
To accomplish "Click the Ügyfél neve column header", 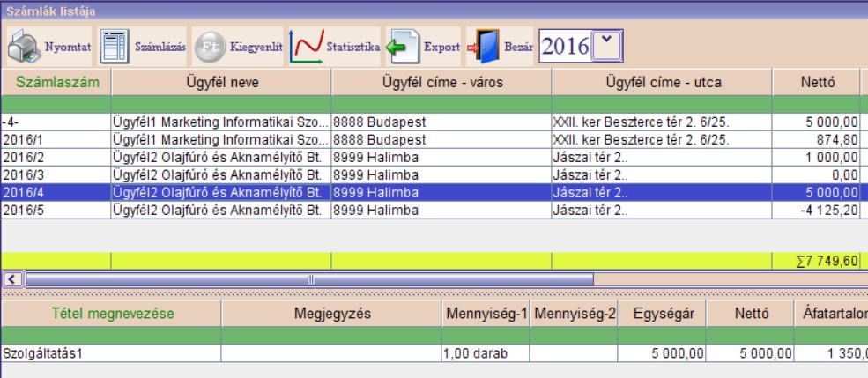I will pos(220,82).
